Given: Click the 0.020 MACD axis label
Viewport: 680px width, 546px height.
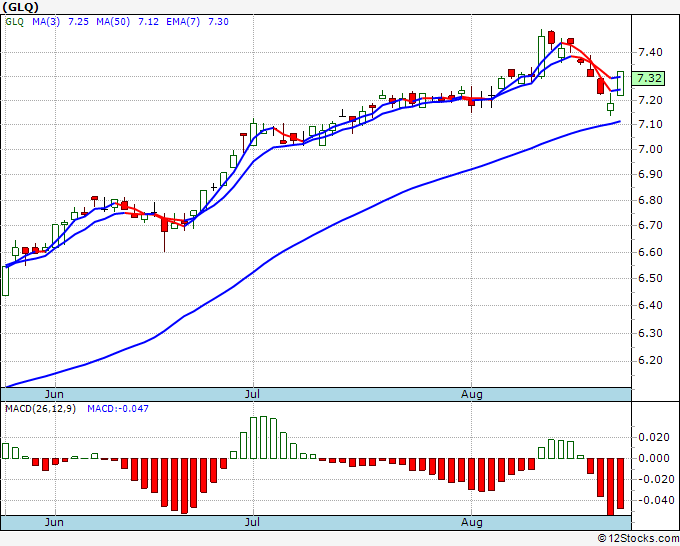Looking at the screenshot, I should pos(654,437).
